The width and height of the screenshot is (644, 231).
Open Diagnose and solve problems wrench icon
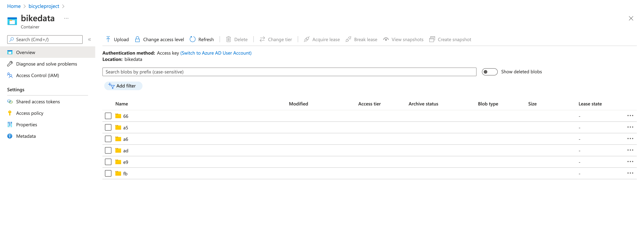coord(10,64)
